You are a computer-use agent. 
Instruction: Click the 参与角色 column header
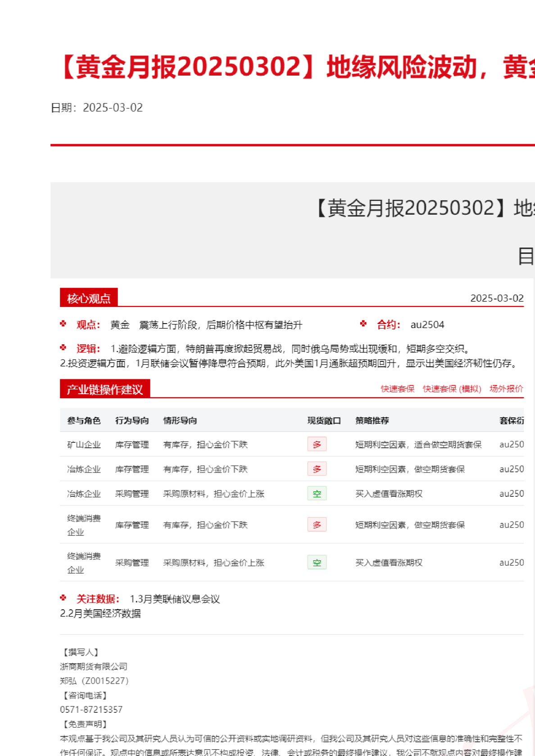point(84,421)
